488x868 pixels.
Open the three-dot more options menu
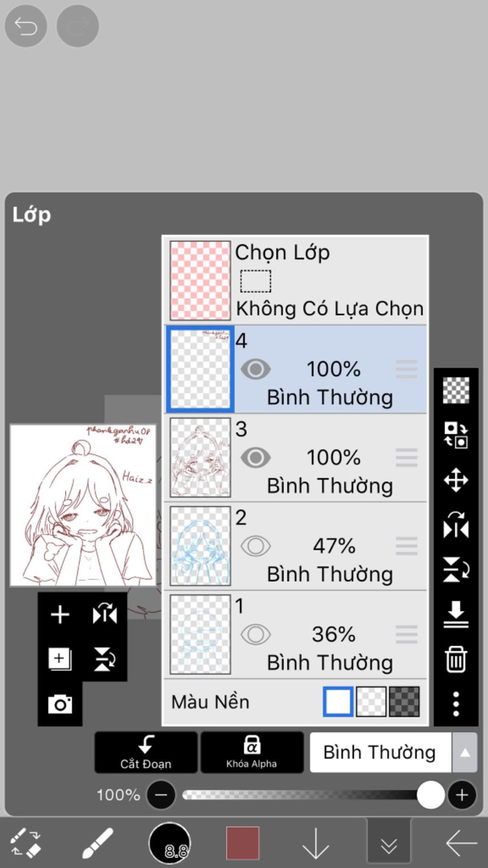[456, 704]
